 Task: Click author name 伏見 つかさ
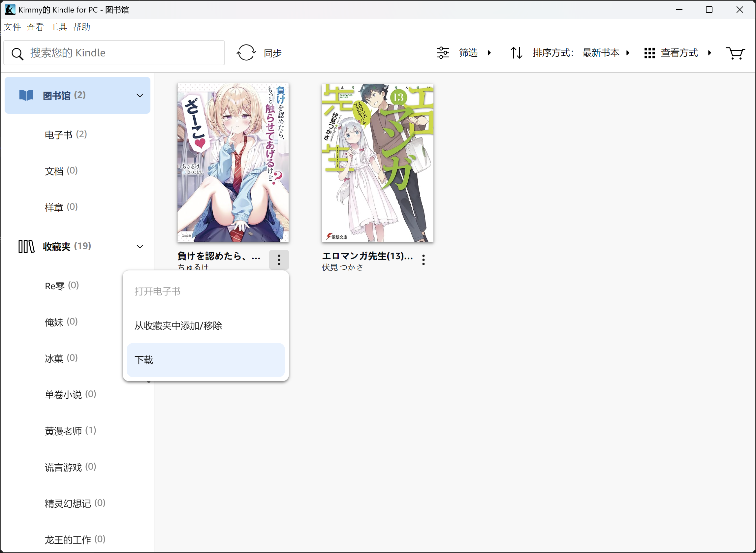[343, 267]
